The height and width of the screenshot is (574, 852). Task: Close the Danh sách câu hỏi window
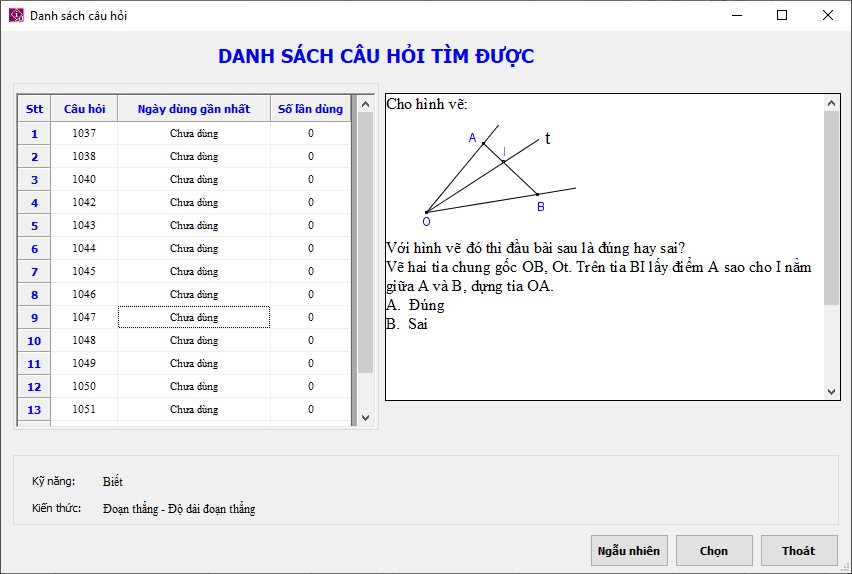(828, 15)
